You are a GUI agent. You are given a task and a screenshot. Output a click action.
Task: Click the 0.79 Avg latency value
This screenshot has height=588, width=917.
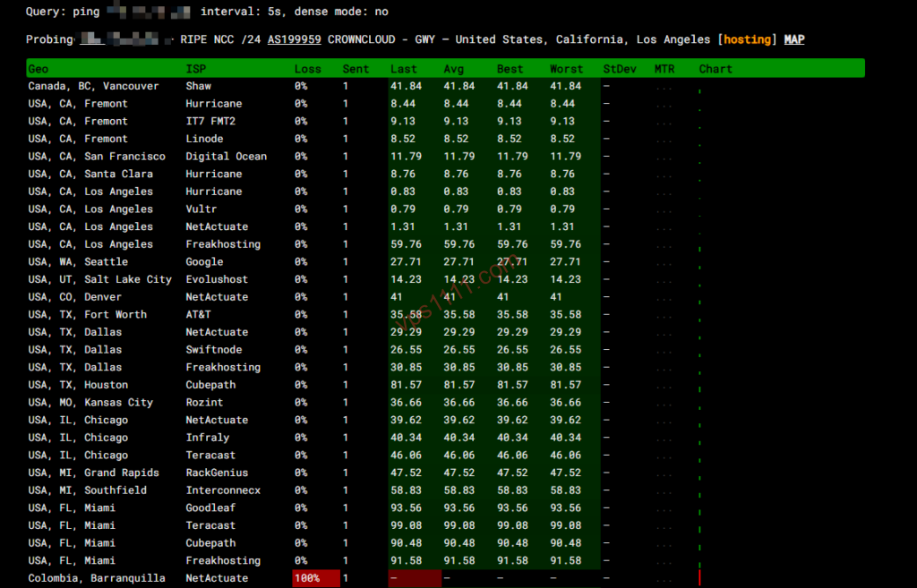click(456, 209)
